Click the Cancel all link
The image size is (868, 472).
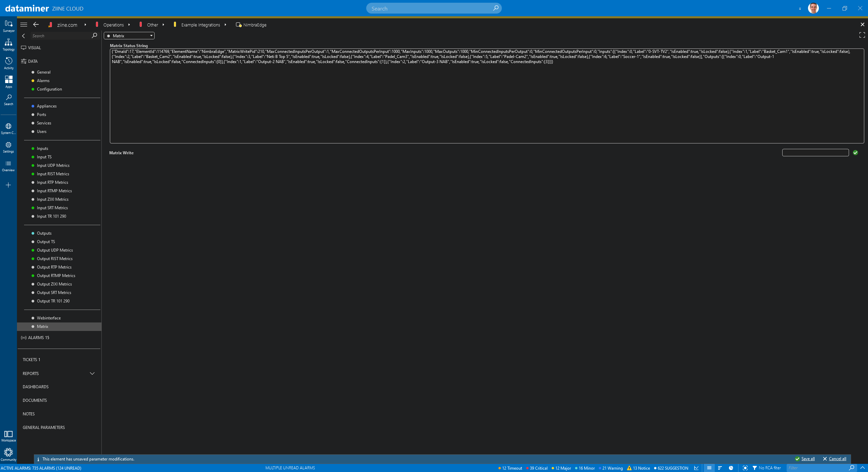click(837, 459)
